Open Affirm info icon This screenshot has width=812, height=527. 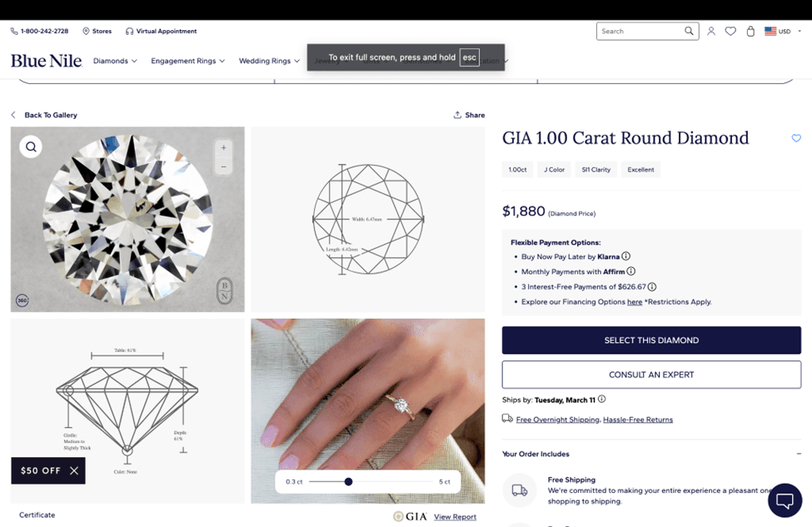[x=630, y=271]
